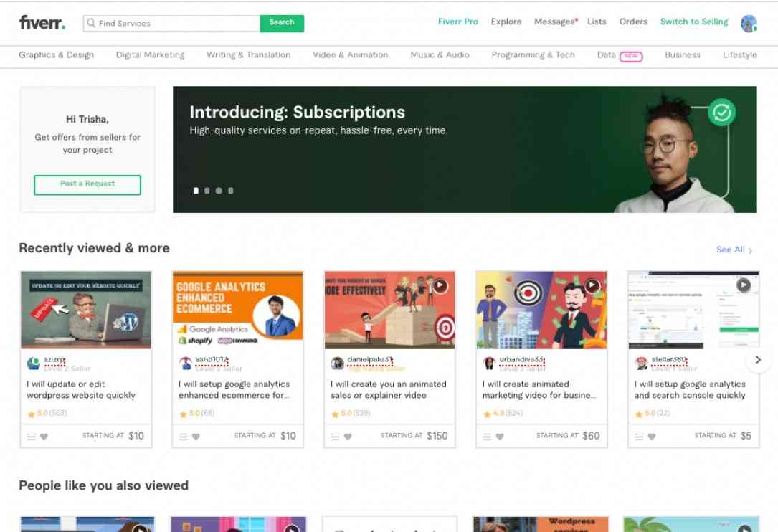
Task: Go to Fiverr Pro
Action: pos(458,22)
